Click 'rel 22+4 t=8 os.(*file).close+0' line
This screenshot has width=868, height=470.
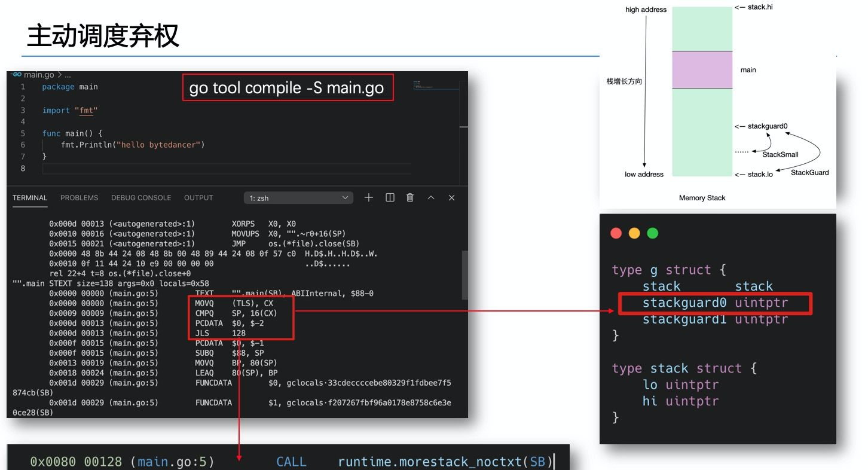point(120,273)
